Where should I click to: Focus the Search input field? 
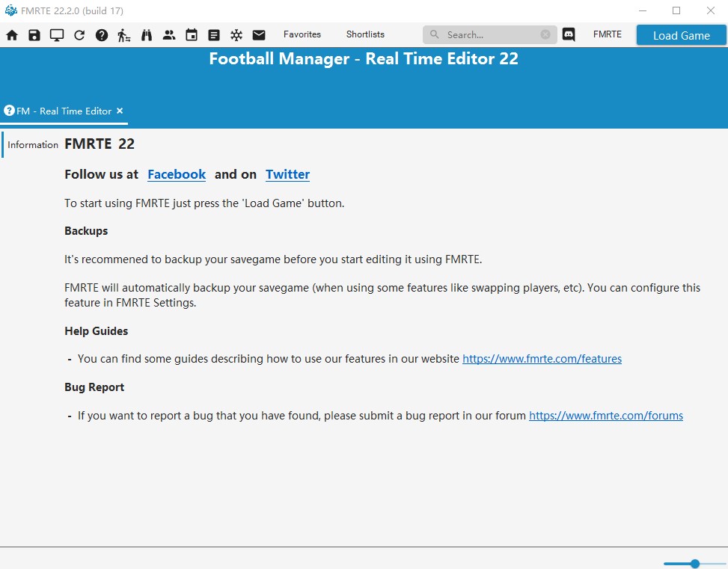(490, 35)
